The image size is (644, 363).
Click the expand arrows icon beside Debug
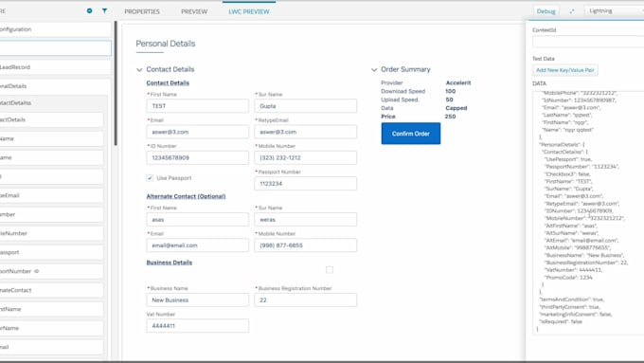(572, 11)
